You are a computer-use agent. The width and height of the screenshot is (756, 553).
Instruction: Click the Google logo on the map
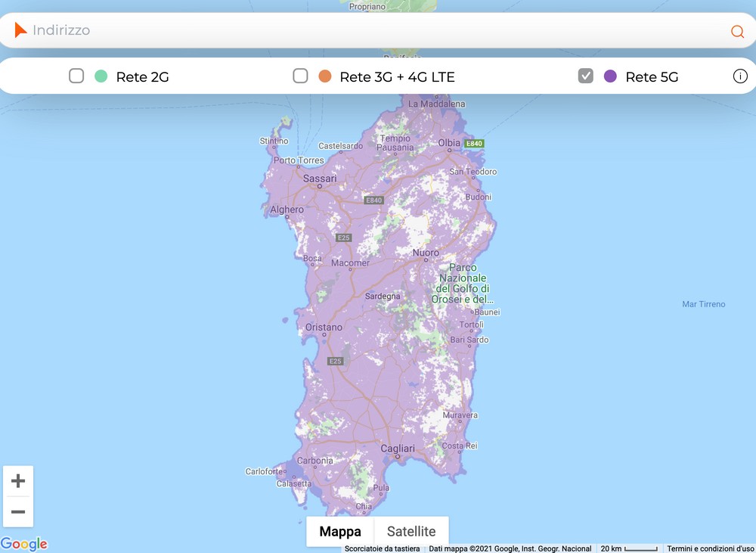coord(24,544)
